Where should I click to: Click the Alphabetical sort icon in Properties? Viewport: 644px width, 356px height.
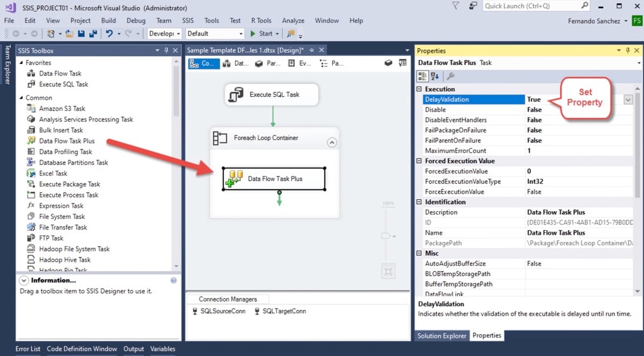pos(435,76)
